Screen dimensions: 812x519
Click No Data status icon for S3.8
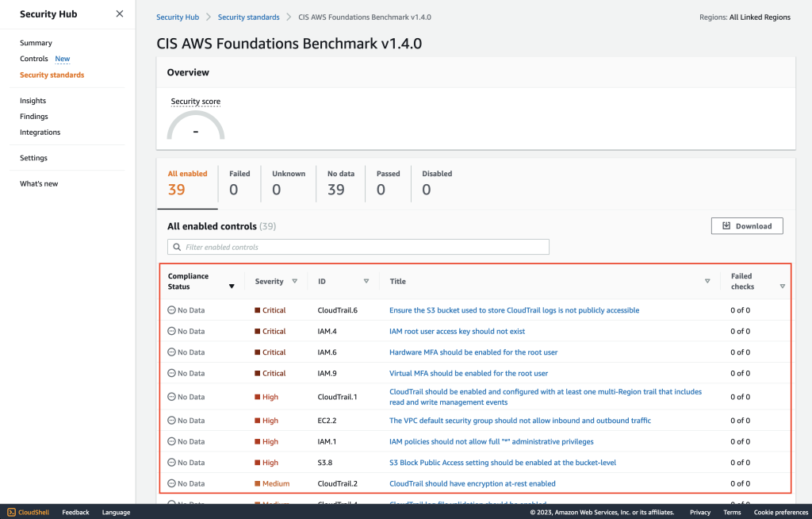[171, 463]
